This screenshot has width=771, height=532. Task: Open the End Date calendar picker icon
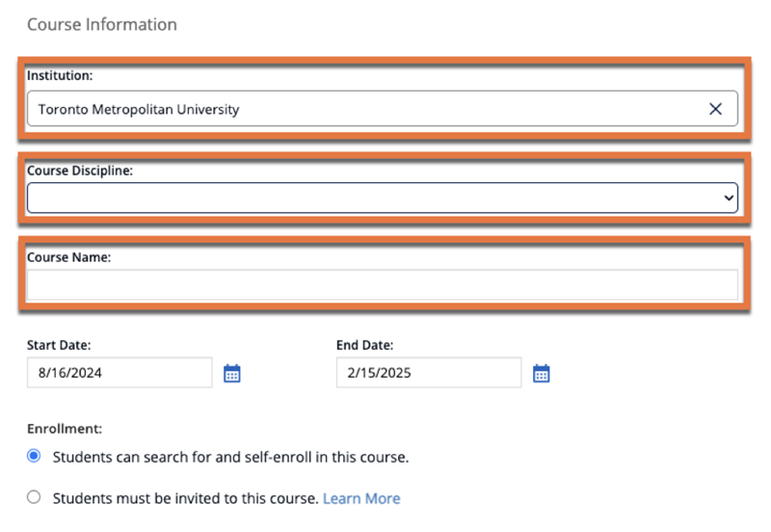pos(541,373)
